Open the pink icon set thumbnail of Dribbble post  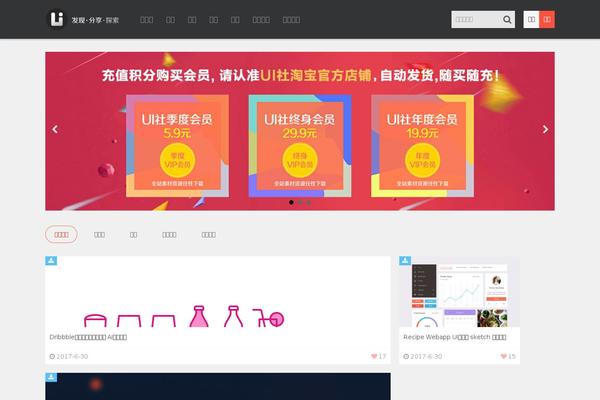218,292
